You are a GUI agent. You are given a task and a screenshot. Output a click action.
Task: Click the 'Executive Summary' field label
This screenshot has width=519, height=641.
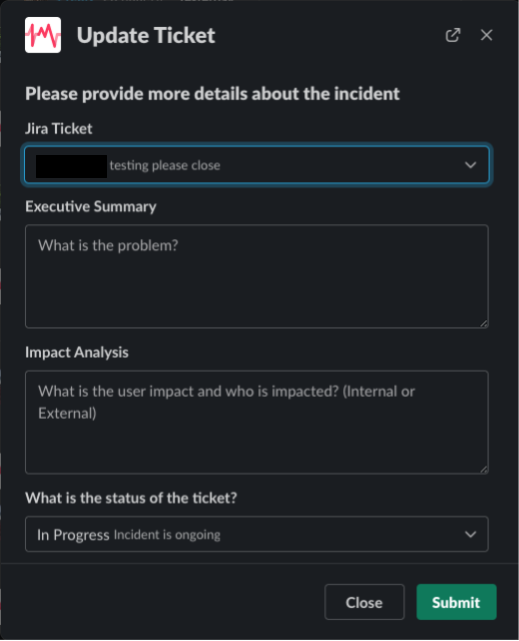[91, 206]
